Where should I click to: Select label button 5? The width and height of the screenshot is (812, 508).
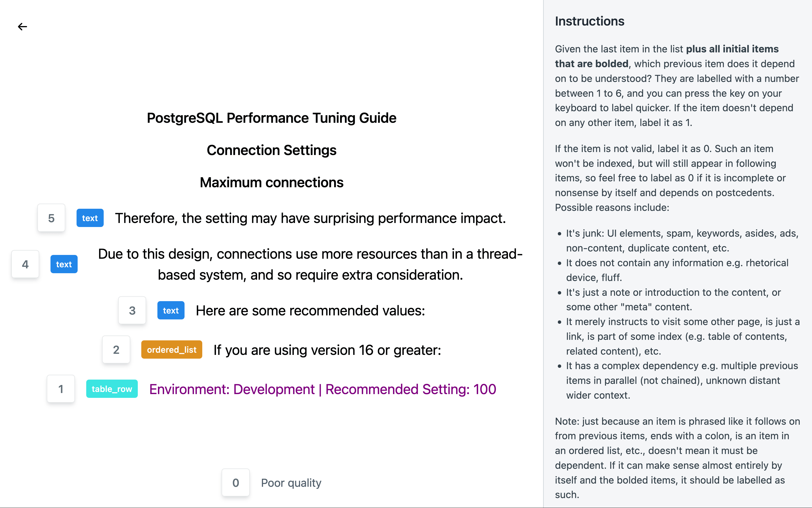pyautogui.click(x=51, y=218)
